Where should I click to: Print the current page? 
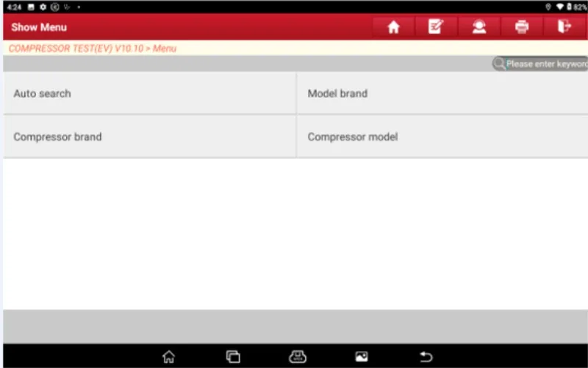[x=522, y=27]
